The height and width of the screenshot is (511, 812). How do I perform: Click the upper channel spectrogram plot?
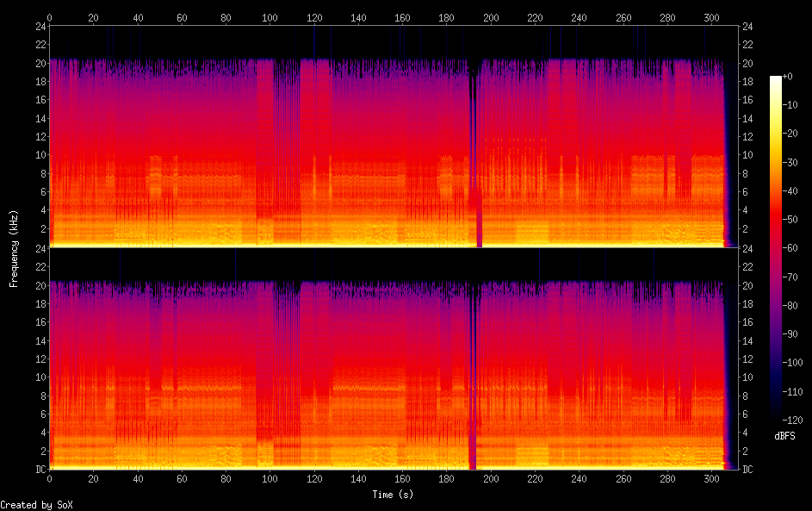[x=394, y=136]
